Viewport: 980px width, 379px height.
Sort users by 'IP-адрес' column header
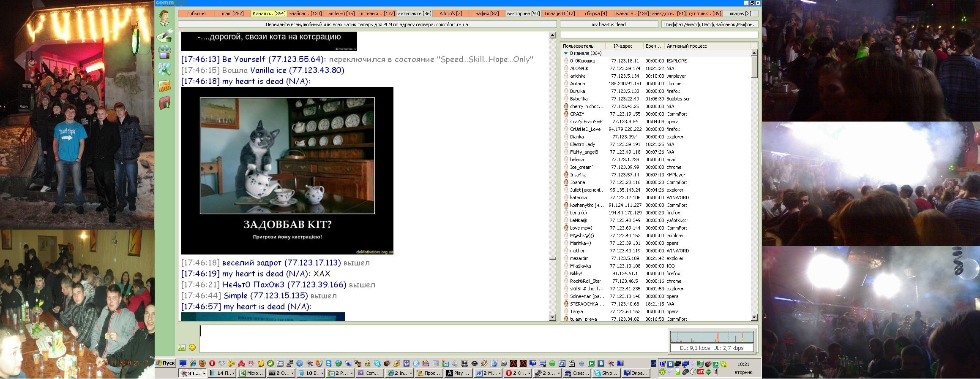click(622, 46)
